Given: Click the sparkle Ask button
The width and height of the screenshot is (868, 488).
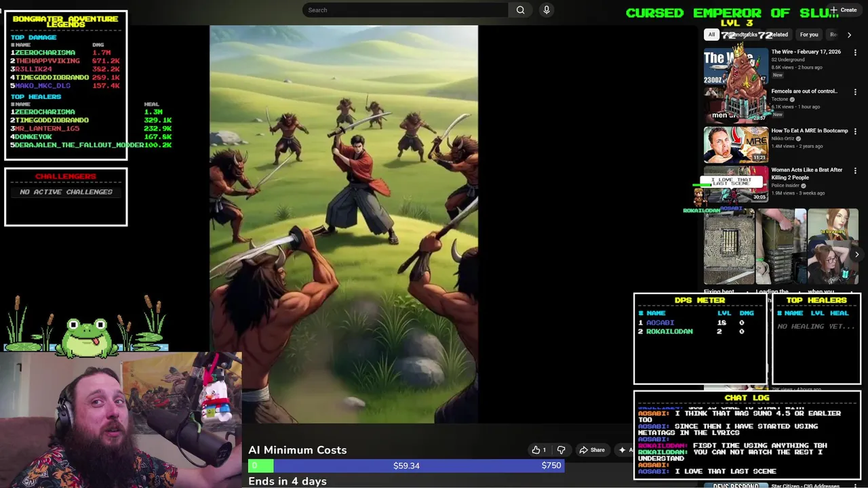Looking at the screenshot, I should (x=625, y=450).
